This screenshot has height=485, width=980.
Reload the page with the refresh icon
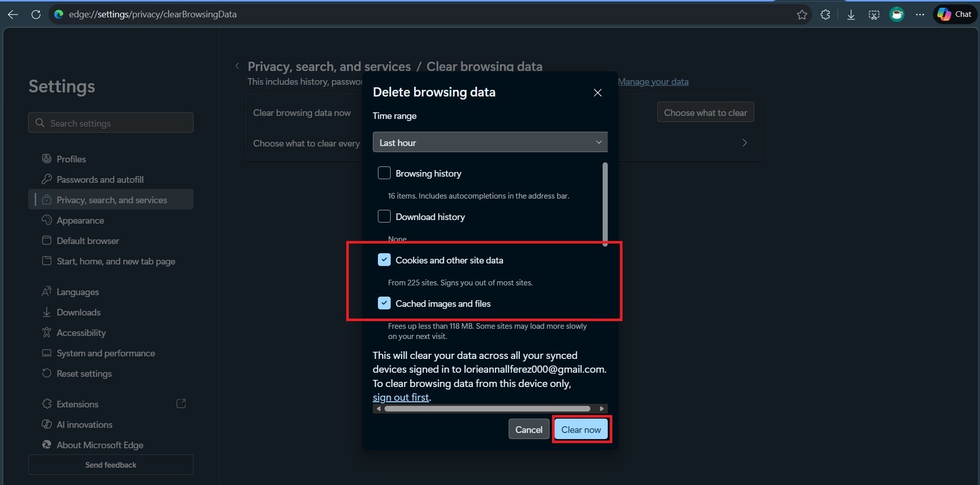[36, 14]
